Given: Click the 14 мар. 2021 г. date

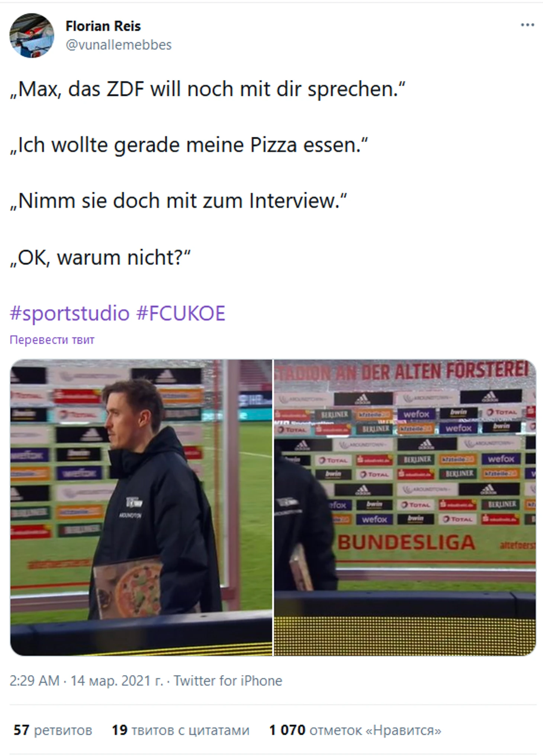Looking at the screenshot, I should (x=117, y=681).
